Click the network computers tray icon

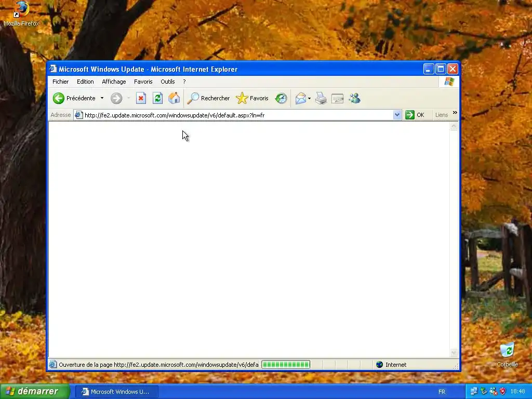(474, 392)
